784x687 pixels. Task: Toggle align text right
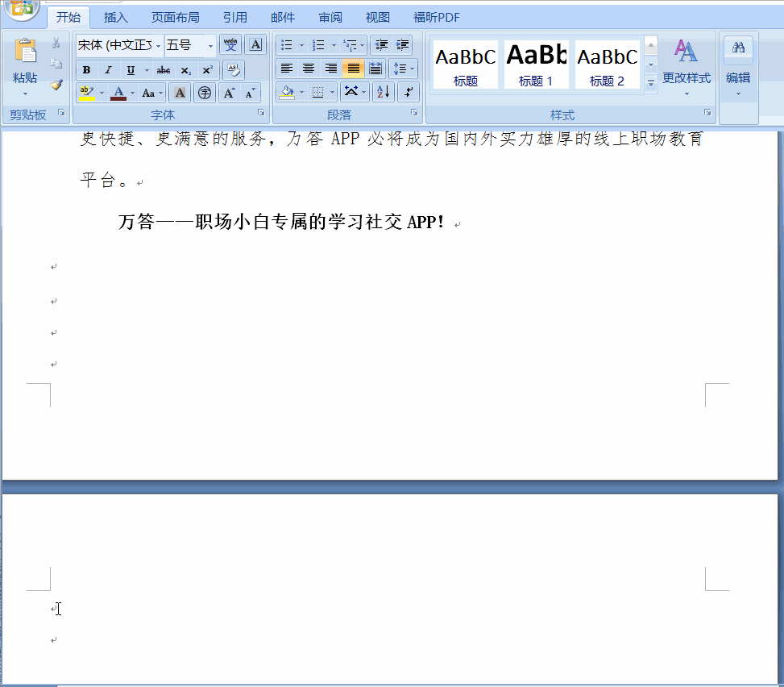tap(331, 69)
